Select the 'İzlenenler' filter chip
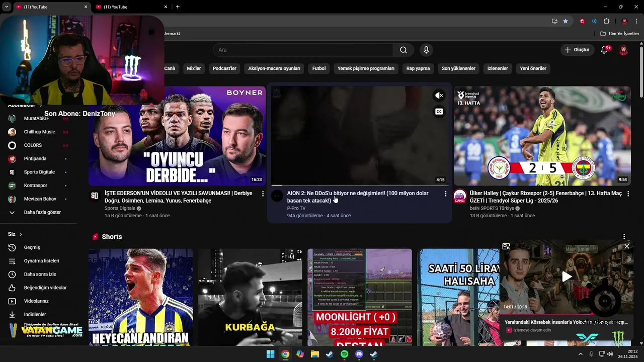644x362 pixels. click(x=498, y=68)
